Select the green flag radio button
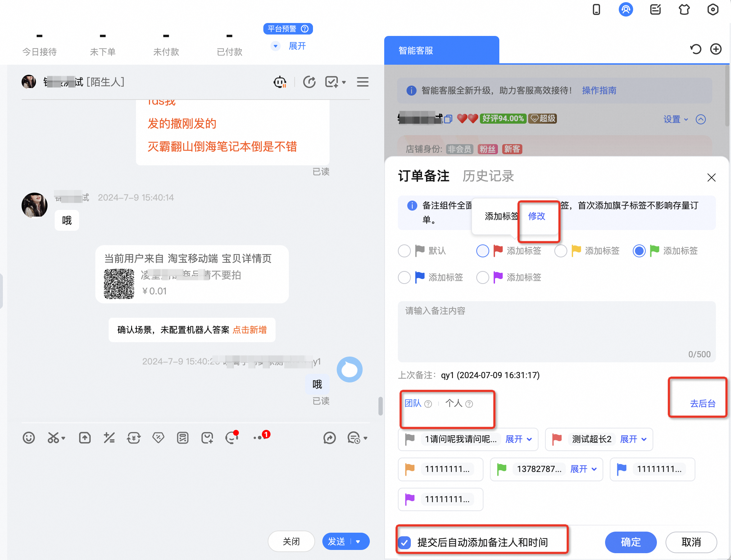The width and height of the screenshot is (731, 560). pyautogui.click(x=639, y=251)
